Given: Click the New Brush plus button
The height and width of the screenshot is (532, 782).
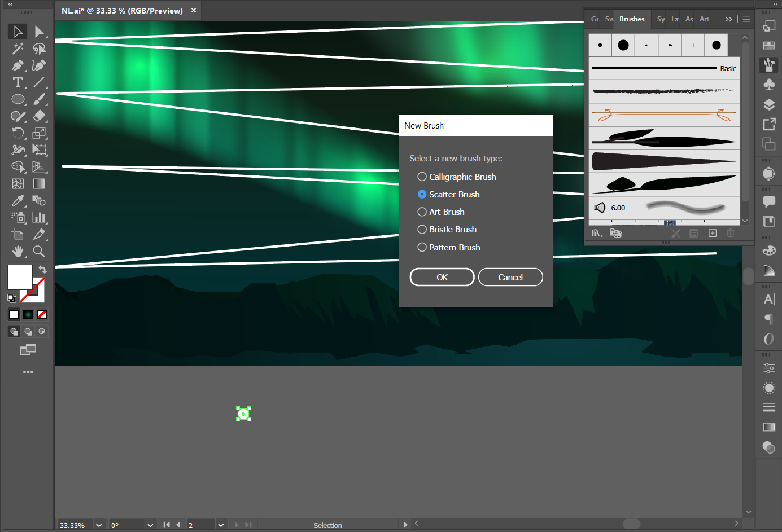Looking at the screenshot, I should 713,233.
